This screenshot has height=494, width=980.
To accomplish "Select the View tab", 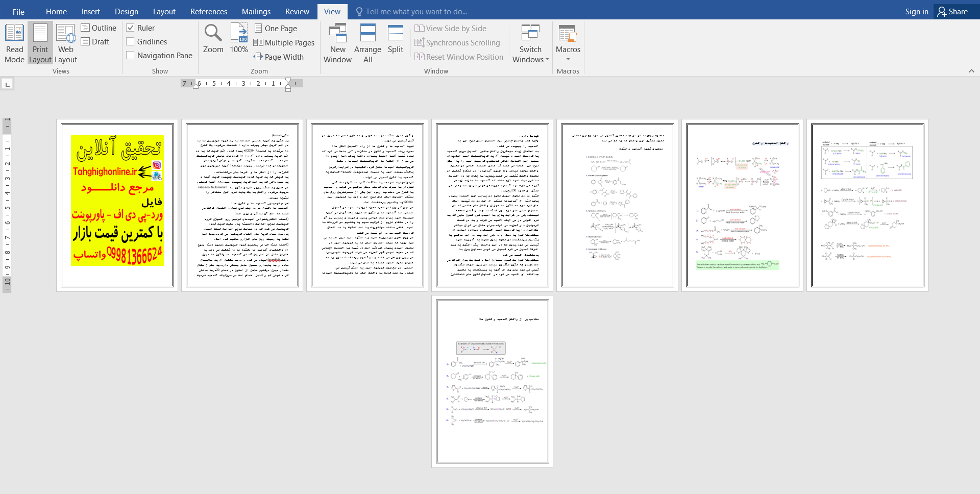I will 332,12.
